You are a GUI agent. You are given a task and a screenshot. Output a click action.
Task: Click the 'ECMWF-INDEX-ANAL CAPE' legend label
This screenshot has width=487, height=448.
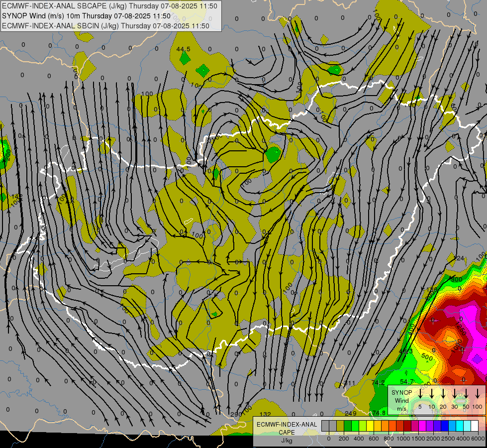point(287,428)
